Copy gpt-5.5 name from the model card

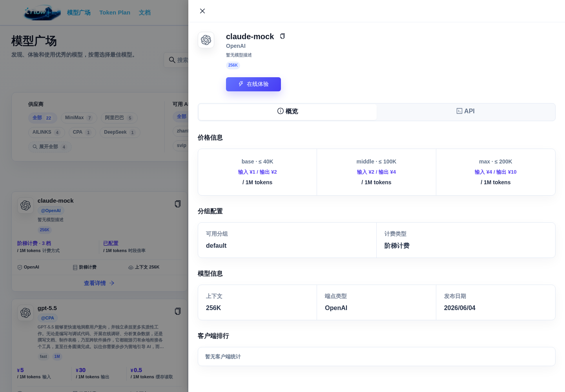tap(178, 311)
